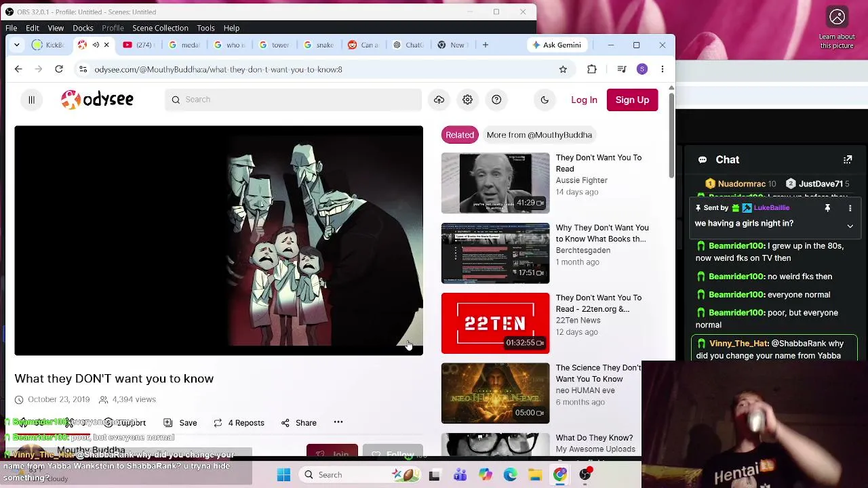The image size is (868, 488).
Task: Reload the Odysee page
Action: [x=59, y=69]
